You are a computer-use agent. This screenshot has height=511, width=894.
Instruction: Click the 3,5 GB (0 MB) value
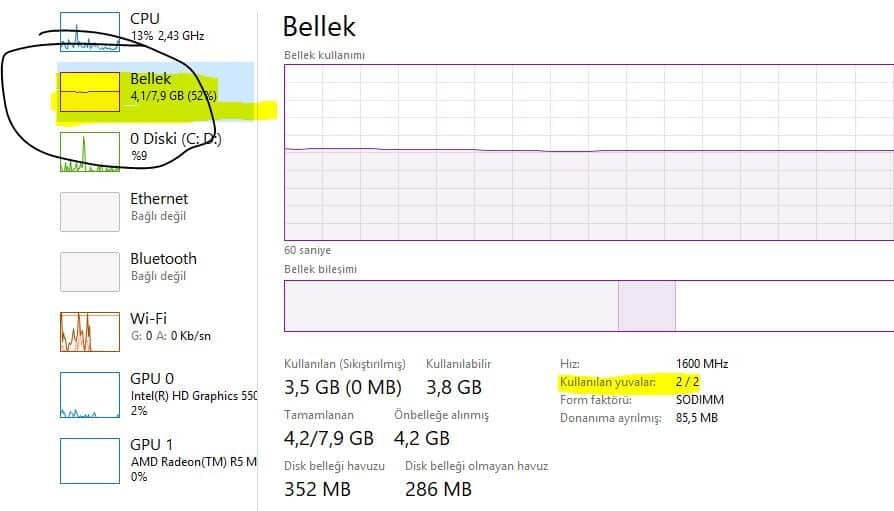343,387
